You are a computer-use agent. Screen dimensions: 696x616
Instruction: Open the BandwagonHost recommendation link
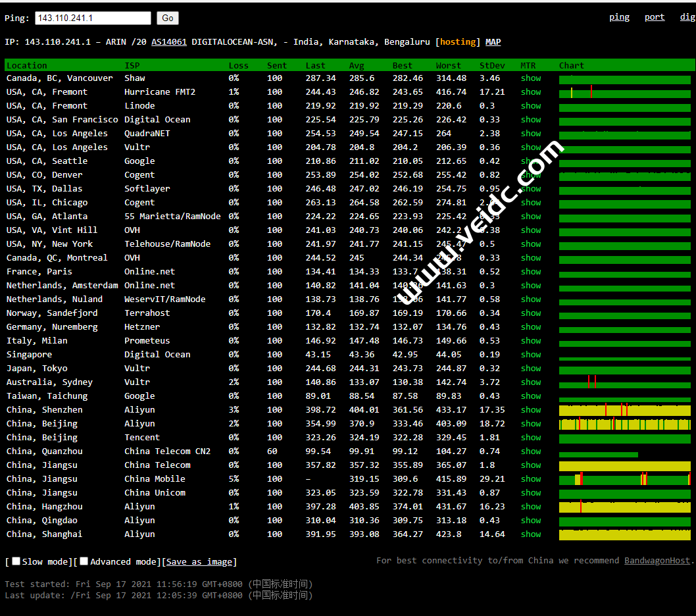657,561
